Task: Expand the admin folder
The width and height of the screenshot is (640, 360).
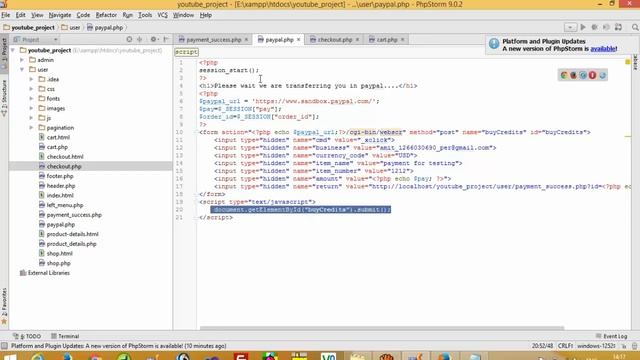Action: tap(22, 60)
